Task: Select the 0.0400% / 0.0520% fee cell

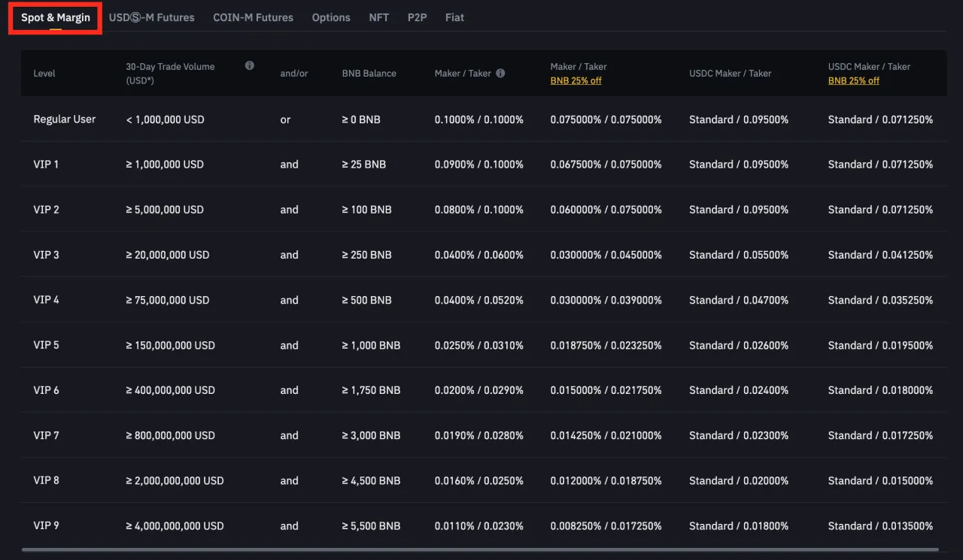Action: (479, 300)
